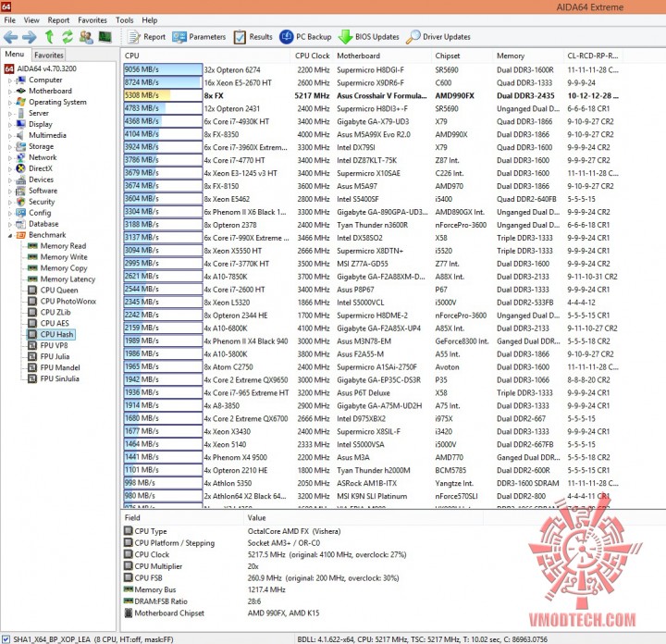Click the CL-RCD-RP-R column header
Viewport: 666px width, 644px height.
[593, 56]
